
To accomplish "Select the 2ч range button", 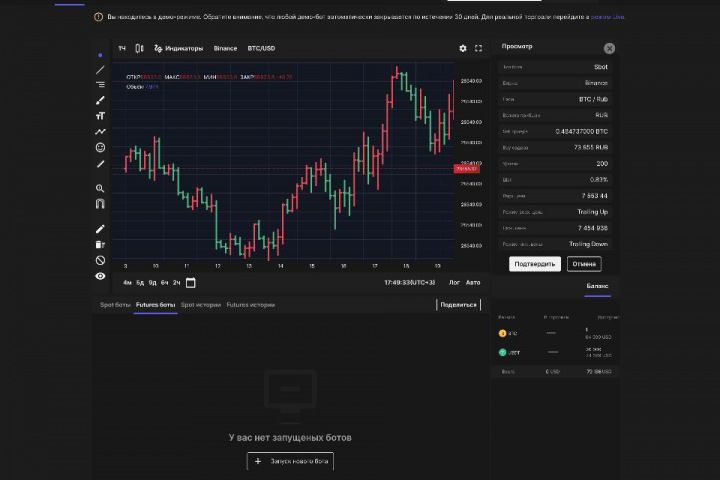I will tap(177, 283).
